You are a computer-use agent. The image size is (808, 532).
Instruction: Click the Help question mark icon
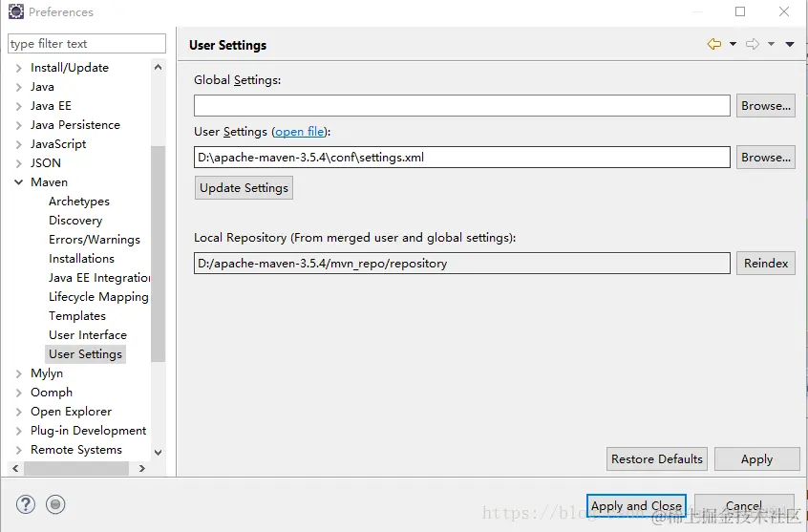[25, 504]
